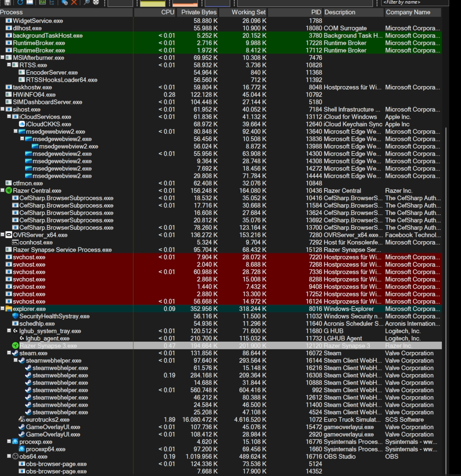This screenshot has width=461, height=476.
Task: Click the procexp64.exe icon
Action: 22,449
